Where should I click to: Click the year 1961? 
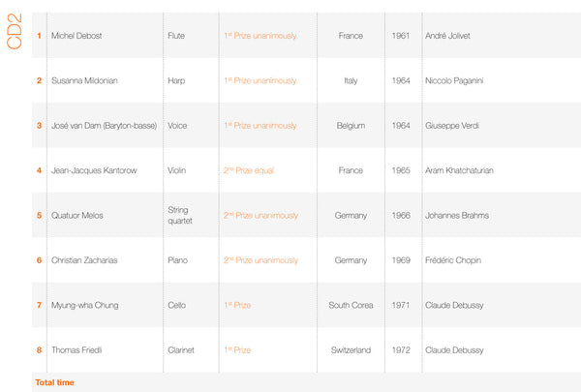401,36
